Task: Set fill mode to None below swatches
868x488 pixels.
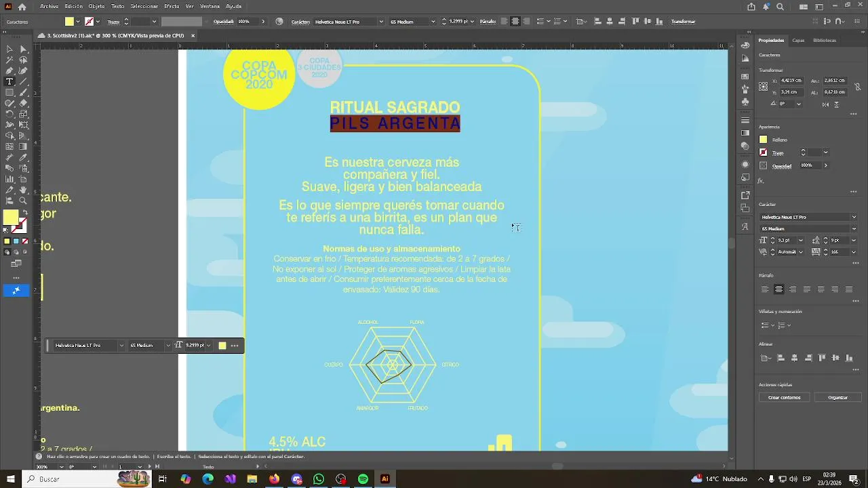Action: [x=25, y=241]
